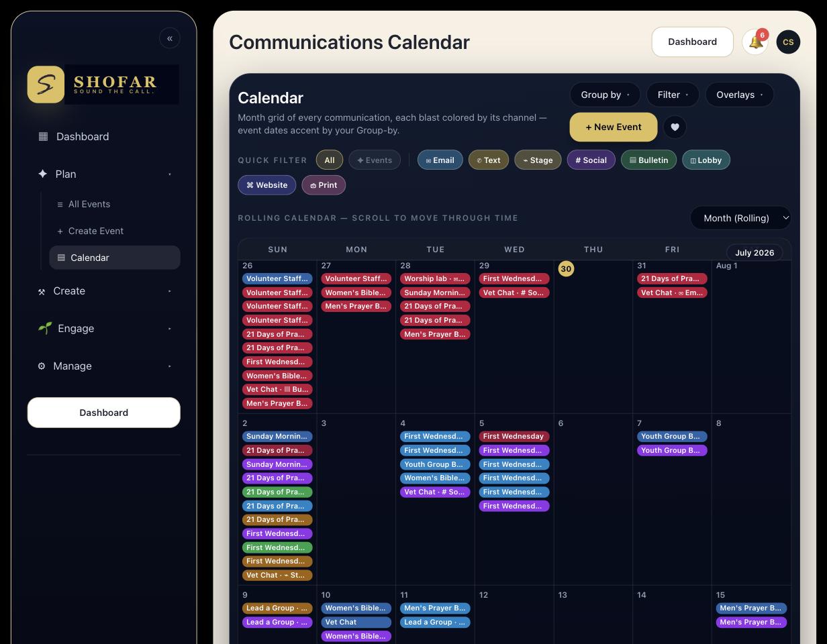Open the Engage sidebar section

tap(104, 328)
